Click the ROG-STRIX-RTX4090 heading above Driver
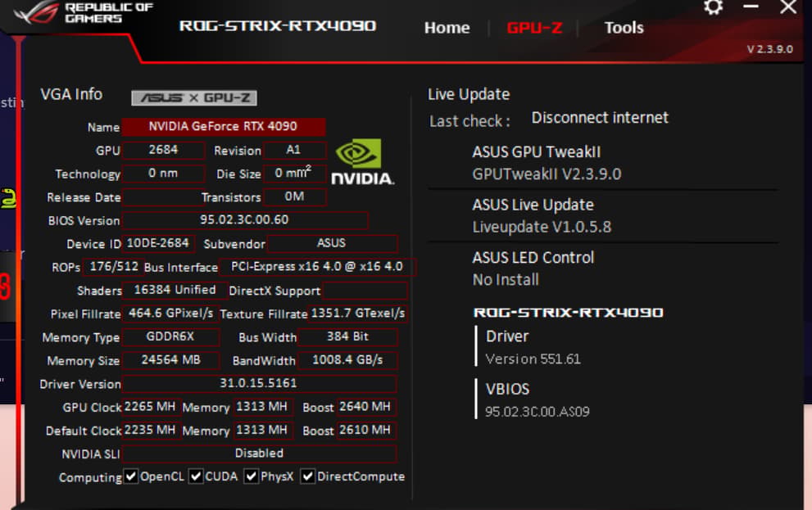812x510 pixels. coord(568,313)
